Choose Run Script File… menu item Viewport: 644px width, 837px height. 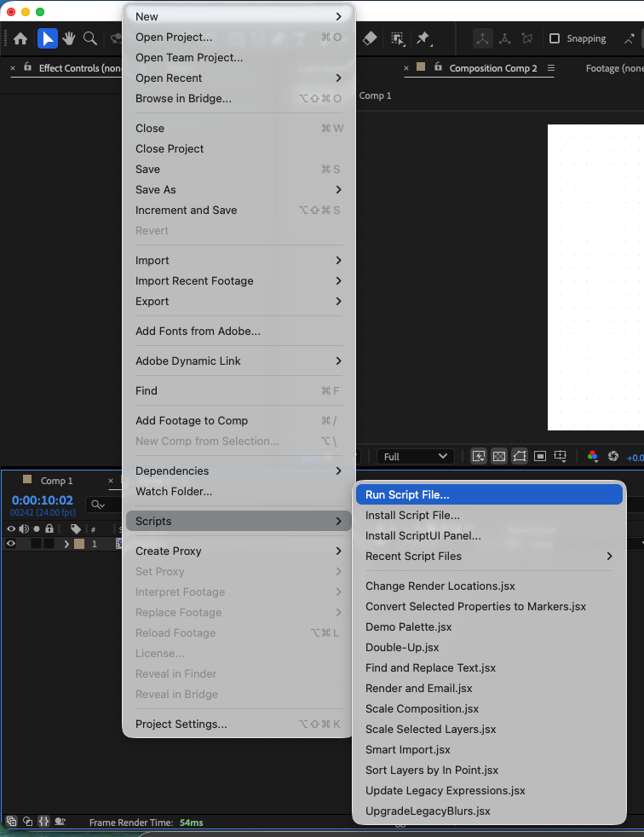pyautogui.click(x=489, y=495)
